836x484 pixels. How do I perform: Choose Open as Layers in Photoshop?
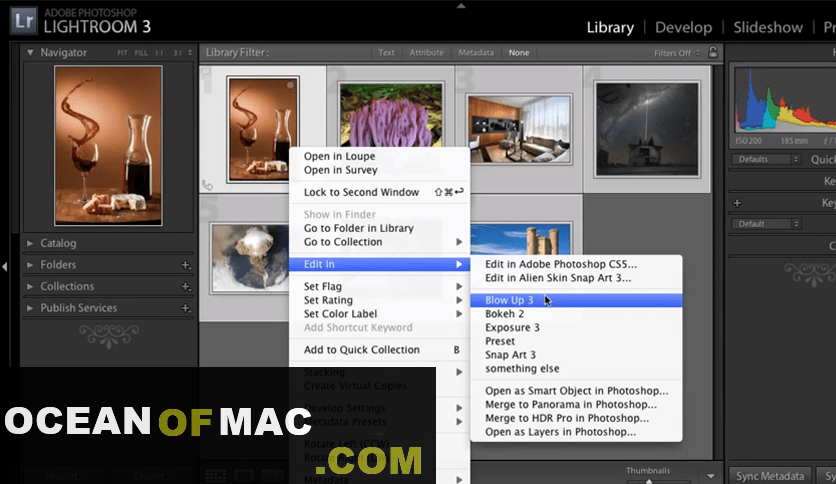576,432
